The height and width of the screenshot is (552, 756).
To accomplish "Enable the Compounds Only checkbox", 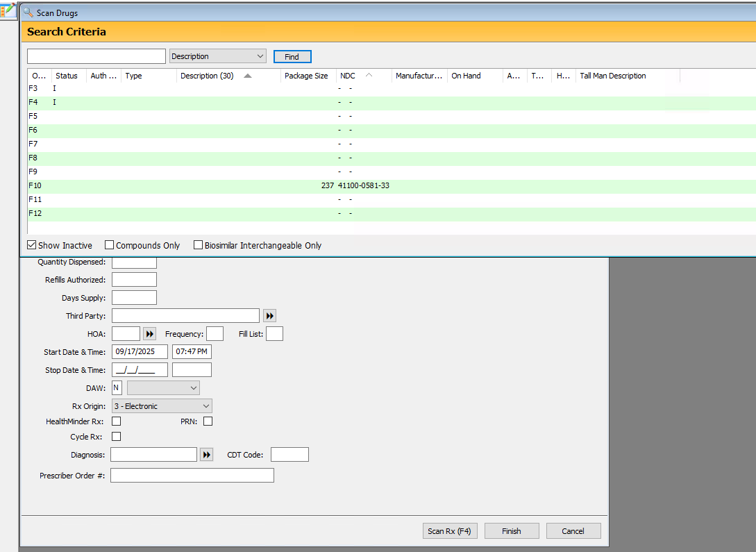I will click(110, 245).
